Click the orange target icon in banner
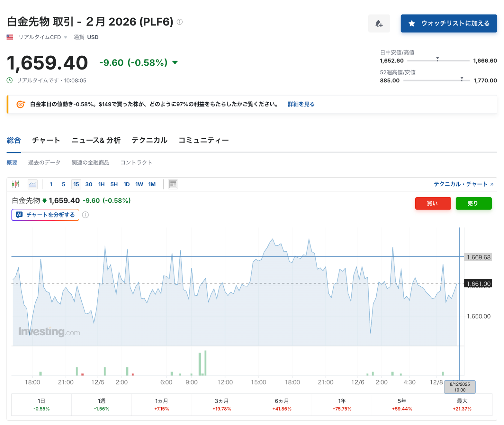Image resolution: width=504 pixels, height=425 pixels. tap(21, 104)
